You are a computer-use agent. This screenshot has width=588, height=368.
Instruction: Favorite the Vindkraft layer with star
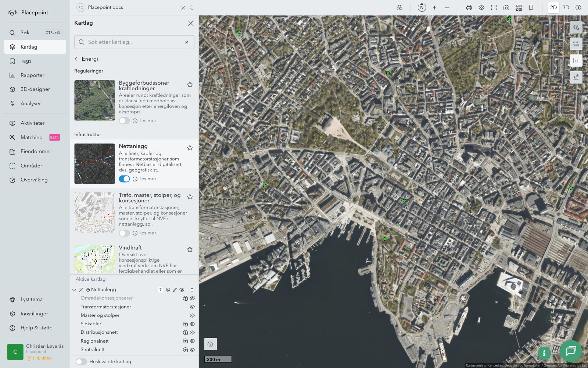coord(190,250)
